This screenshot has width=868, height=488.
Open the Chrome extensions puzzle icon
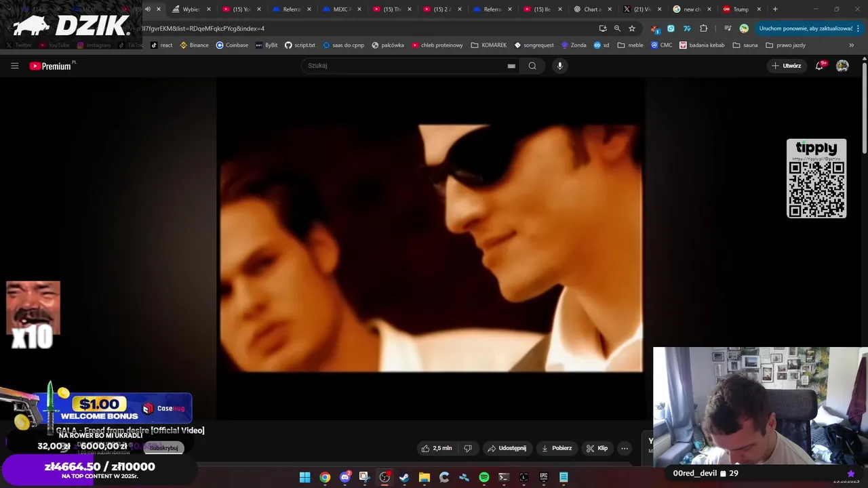click(x=703, y=28)
